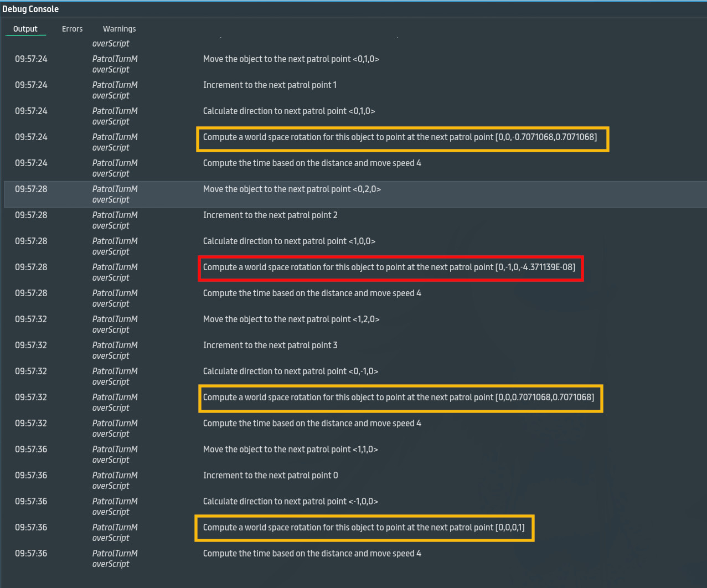This screenshot has height=588, width=707.
Task: Select the PatrolTurnMoverScript label on the highlighted row
Action: click(x=115, y=194)
